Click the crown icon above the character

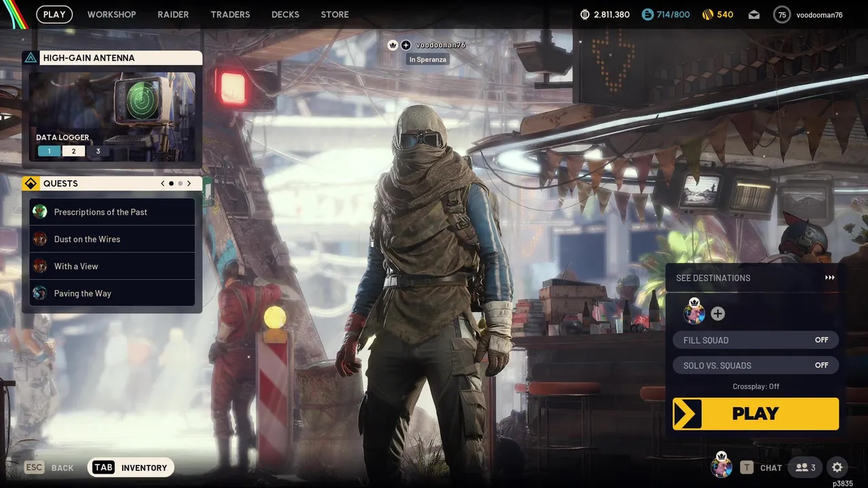pos(393,45)
